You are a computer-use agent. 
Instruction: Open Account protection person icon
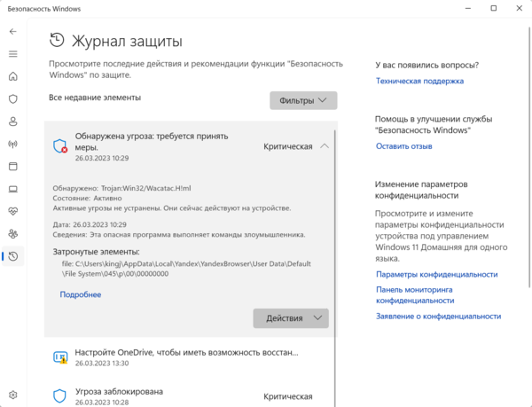click(x=13, y=121)
